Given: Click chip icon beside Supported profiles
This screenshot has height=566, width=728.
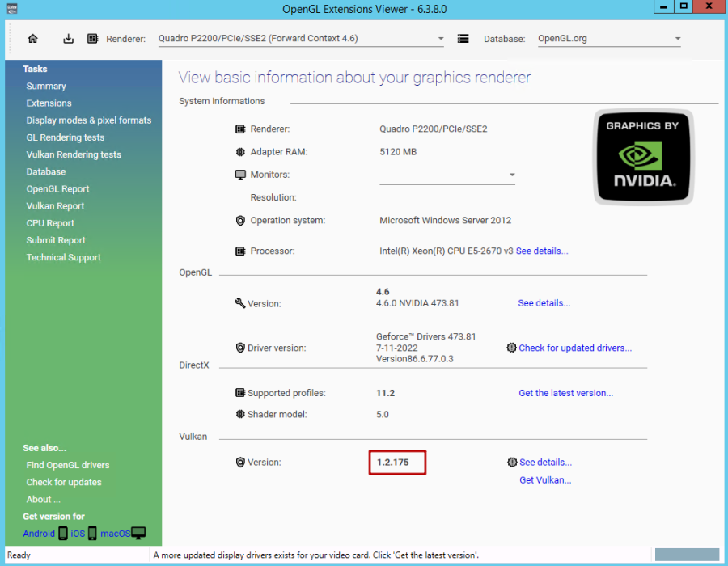Looking at the screenshot, I should click(240, 393).
